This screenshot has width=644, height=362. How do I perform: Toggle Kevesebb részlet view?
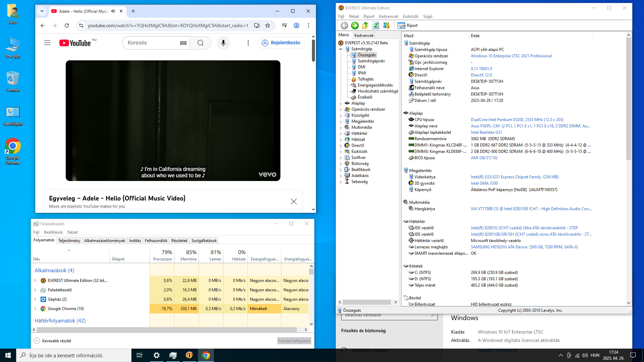point(53,341)
